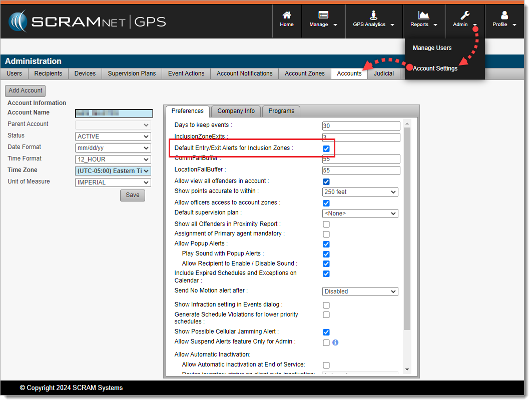Expand the Status dropdown showing ACTIVE

click(x=113, y=136)
